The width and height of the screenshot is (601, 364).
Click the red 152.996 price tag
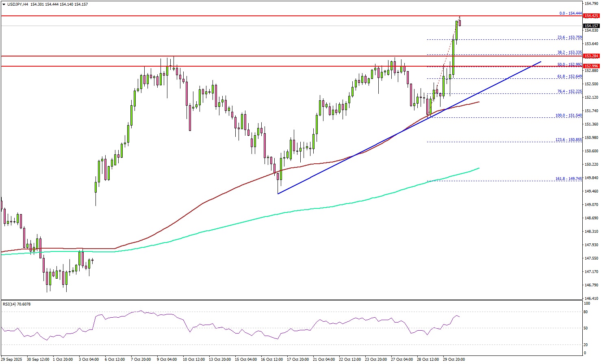click(x=591, y=66)
